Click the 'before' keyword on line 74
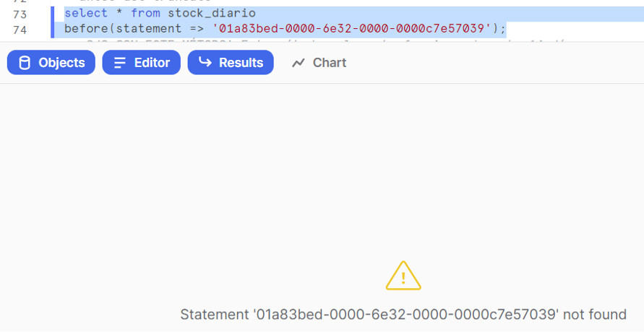This screenshot has width=644, height=332. pyautogui.click(x=86, y=29)
